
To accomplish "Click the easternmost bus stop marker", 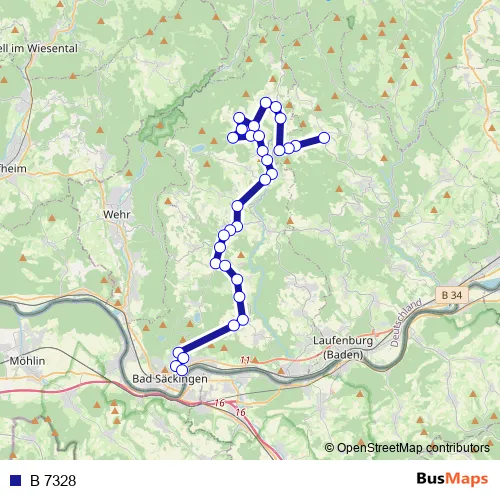I will point(324,138).
